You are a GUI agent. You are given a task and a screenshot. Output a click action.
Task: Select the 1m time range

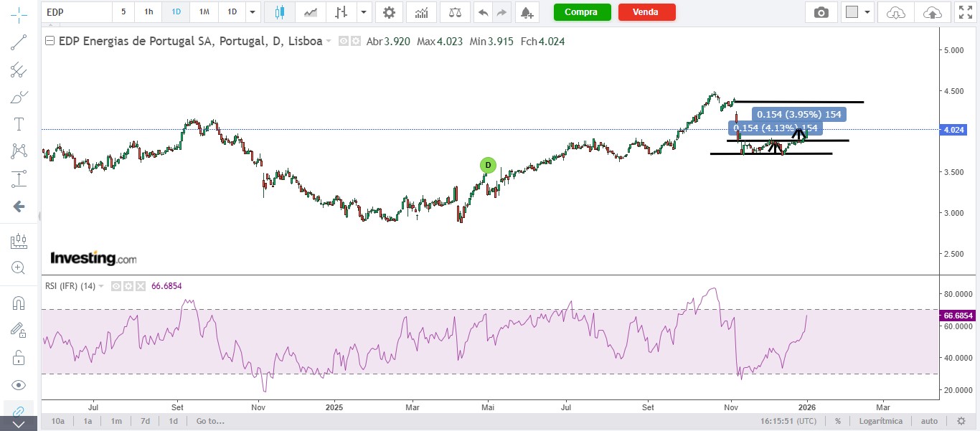click(116, 421)
